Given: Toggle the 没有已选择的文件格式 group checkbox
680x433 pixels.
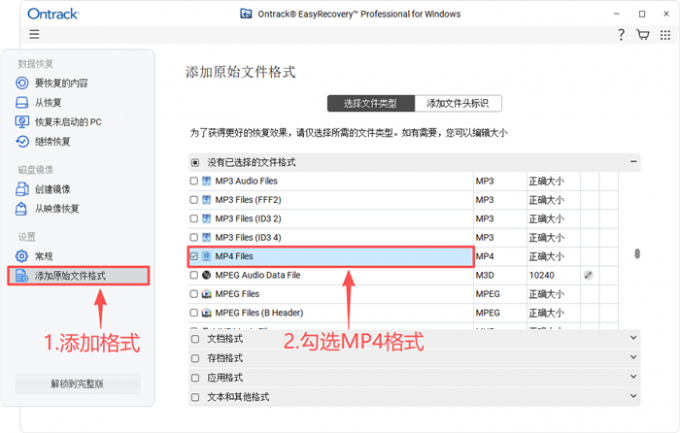Looking at the screenshot, I should [195, 163].
